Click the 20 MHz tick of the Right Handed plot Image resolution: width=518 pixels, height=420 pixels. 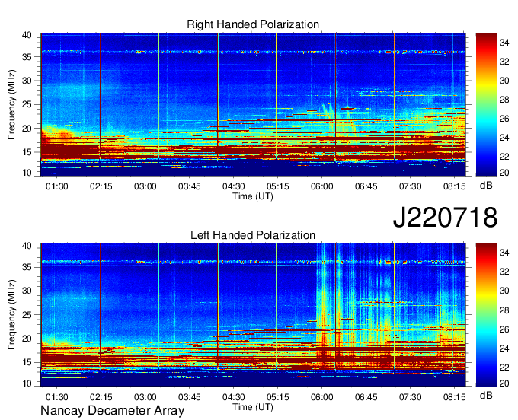27,129
